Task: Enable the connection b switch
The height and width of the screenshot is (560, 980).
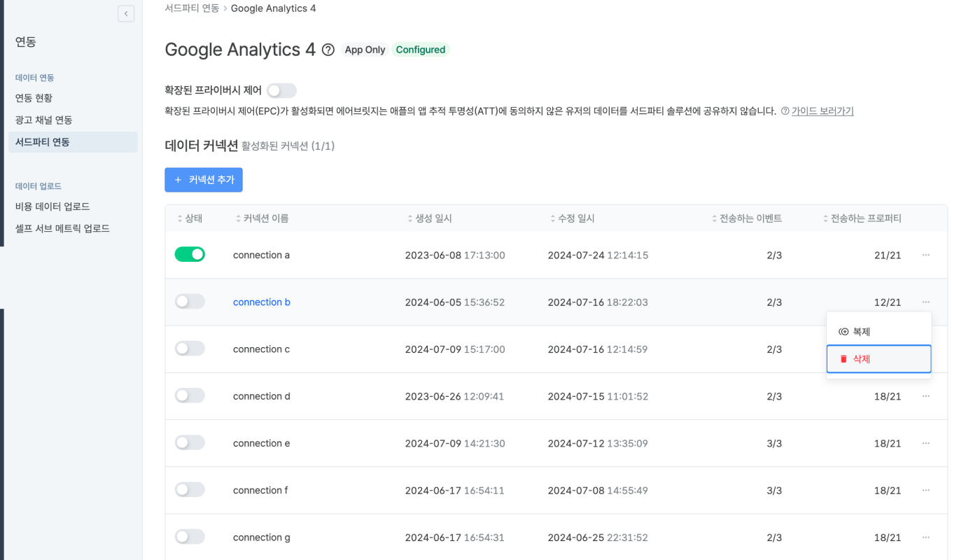Action: pyautogui.click(x=190, y=301)
